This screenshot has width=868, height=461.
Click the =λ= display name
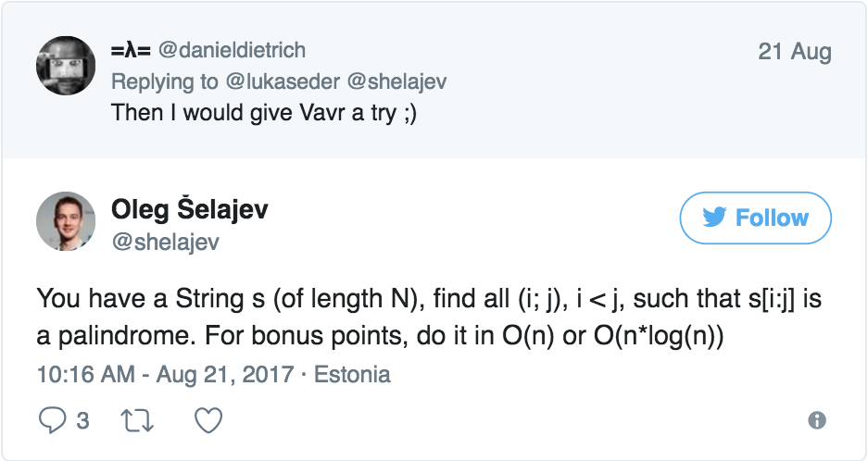coord(131,50)
